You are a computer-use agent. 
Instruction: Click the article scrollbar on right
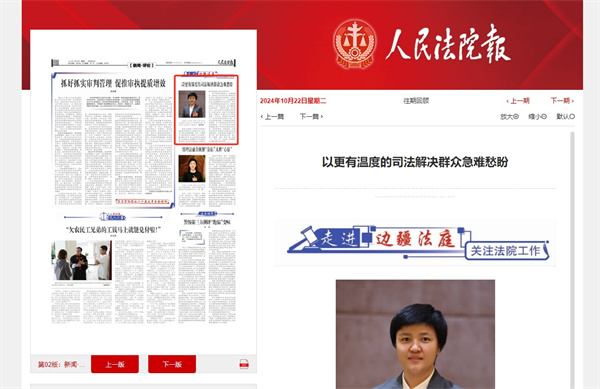pos(572,260)
